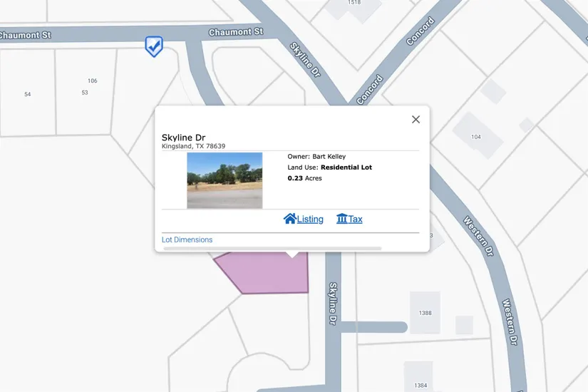
Task: Open the property lot photo thumbnail
Action: tap(225, 180)
